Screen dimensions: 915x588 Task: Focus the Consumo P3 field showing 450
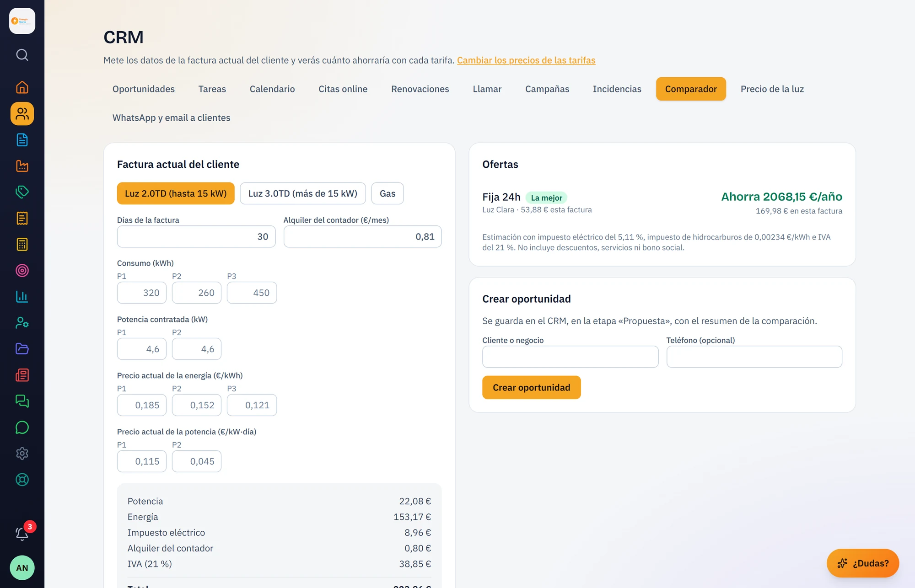coord(252,293)
